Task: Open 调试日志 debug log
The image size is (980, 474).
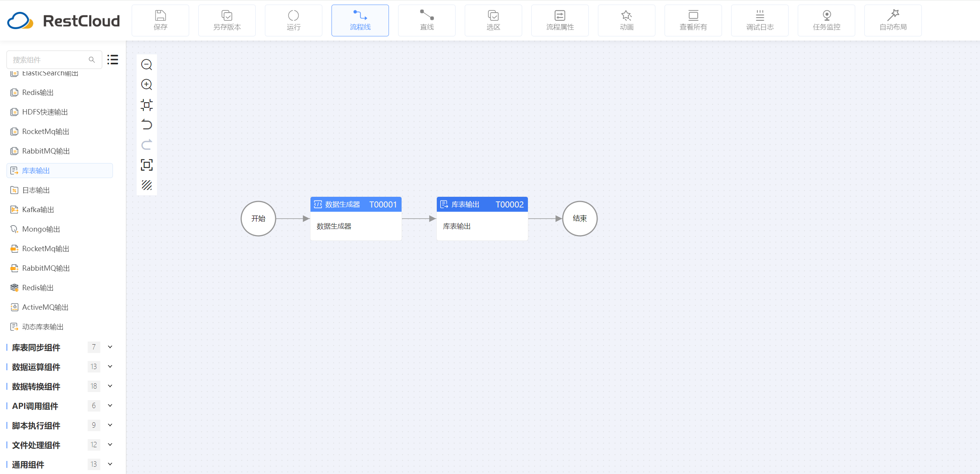Action: coord(760,21)
